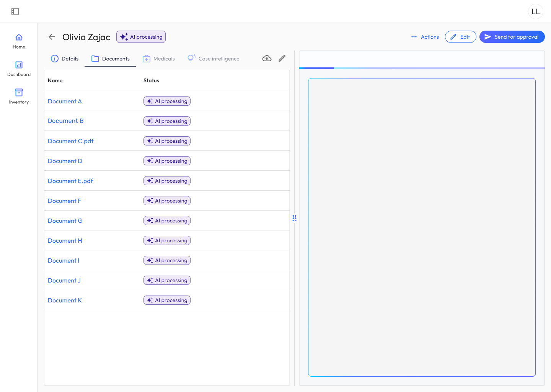This screenshot has height=392, width=551.
Task: Open Document C.pdf
Action: (70, 141)
